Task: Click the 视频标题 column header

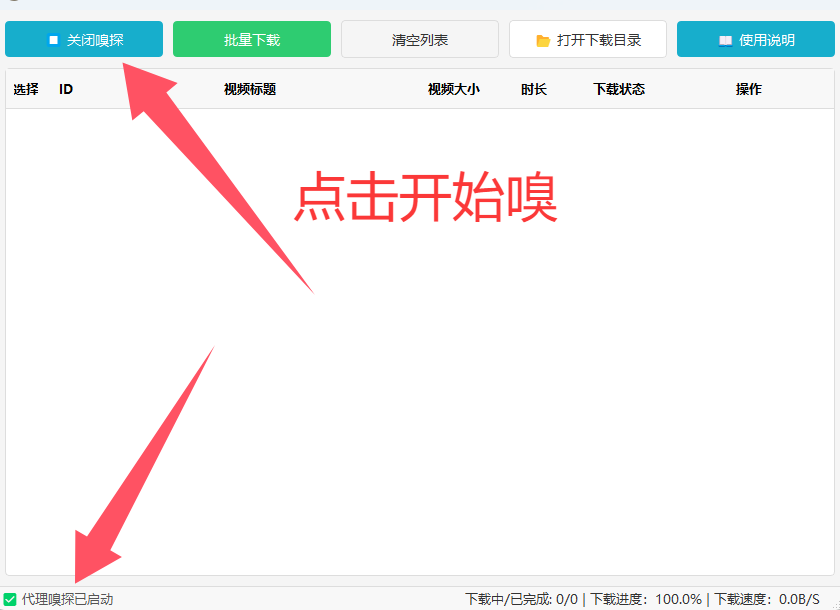Action: coord(250,89)
